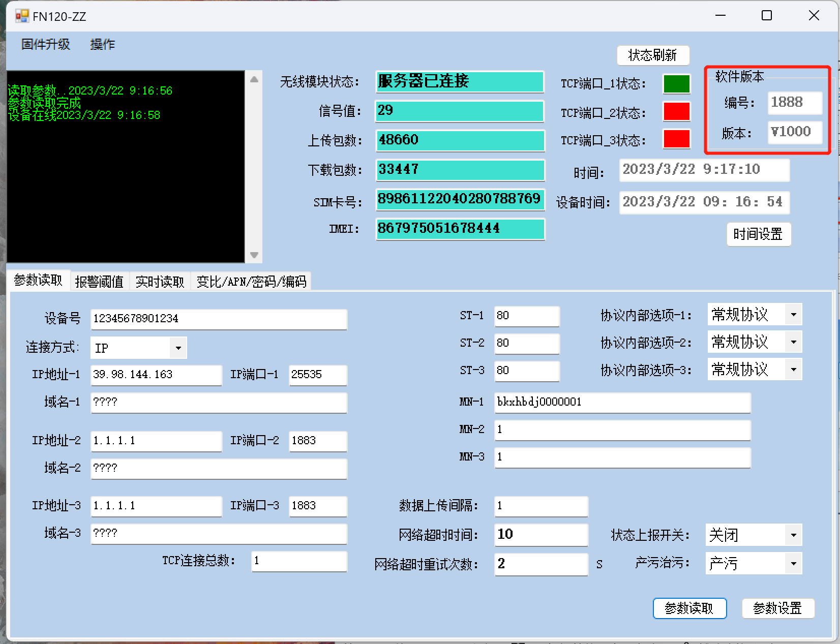Click the log panel scroll down arrow
Viewport: 840px width, 644px height.
tap(254, 255)
